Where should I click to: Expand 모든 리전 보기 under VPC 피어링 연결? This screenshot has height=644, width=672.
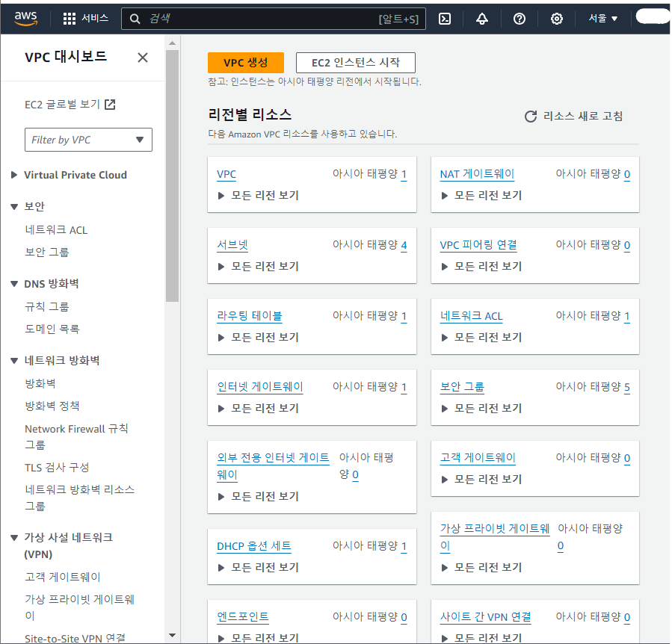coord(481,267)
